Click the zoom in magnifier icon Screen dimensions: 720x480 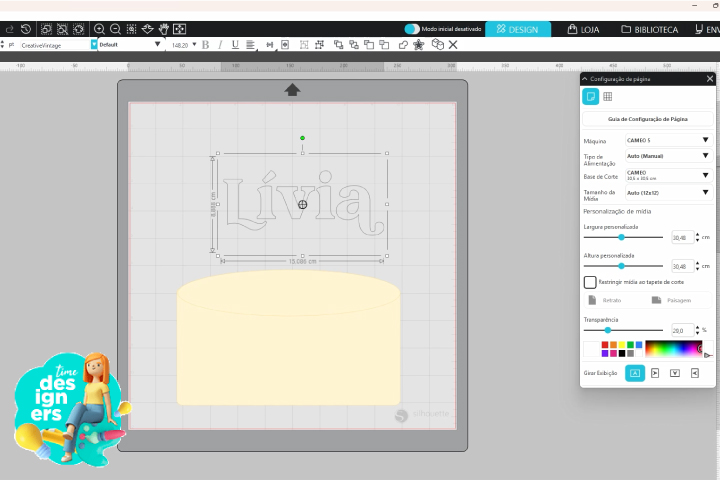pyautogui.click(x=99, y=30)
